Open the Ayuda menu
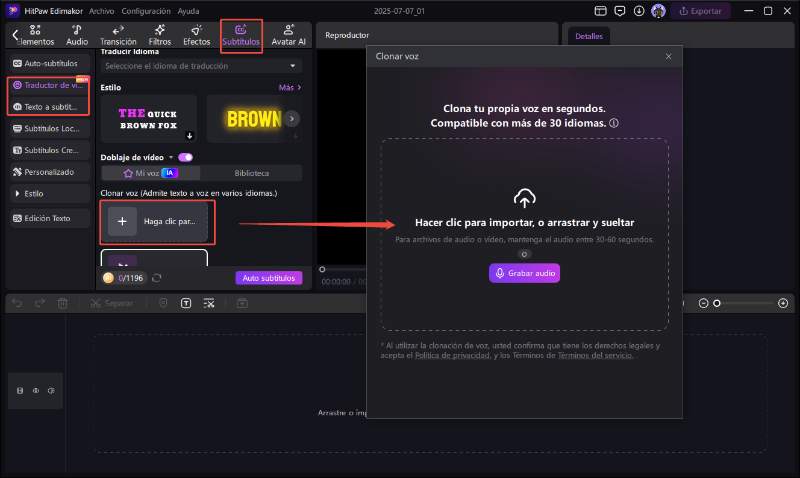Image resolution: width=800 pixels, height=478 pixels. coord(188,11)
